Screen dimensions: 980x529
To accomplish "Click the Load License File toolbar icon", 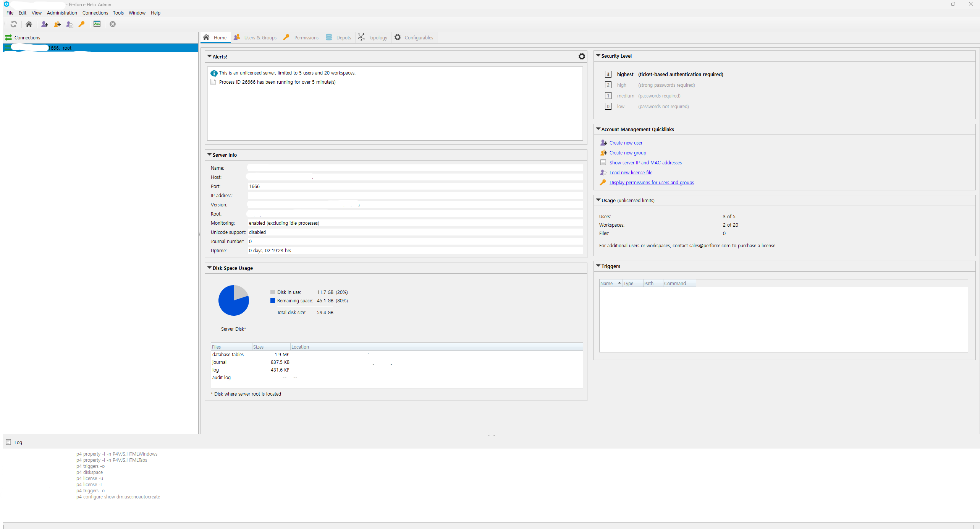I will point(70,24).
